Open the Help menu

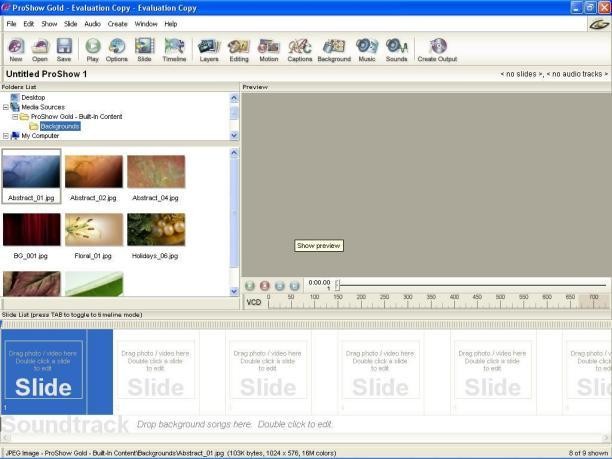click(x=171, y=24)
